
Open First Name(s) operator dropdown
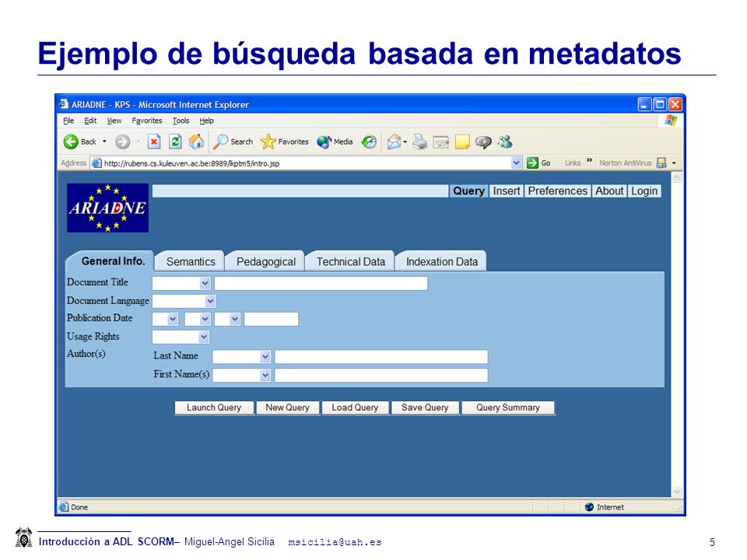click(265, 375)
